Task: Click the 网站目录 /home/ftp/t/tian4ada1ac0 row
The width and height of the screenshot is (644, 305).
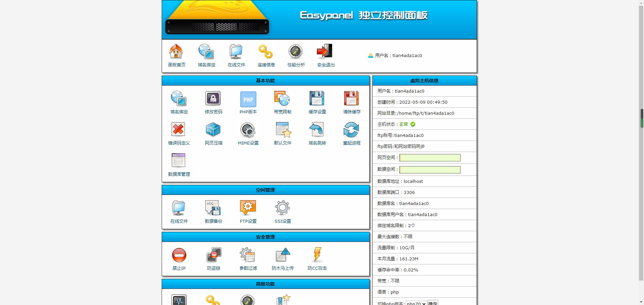Action: point(425,113)
